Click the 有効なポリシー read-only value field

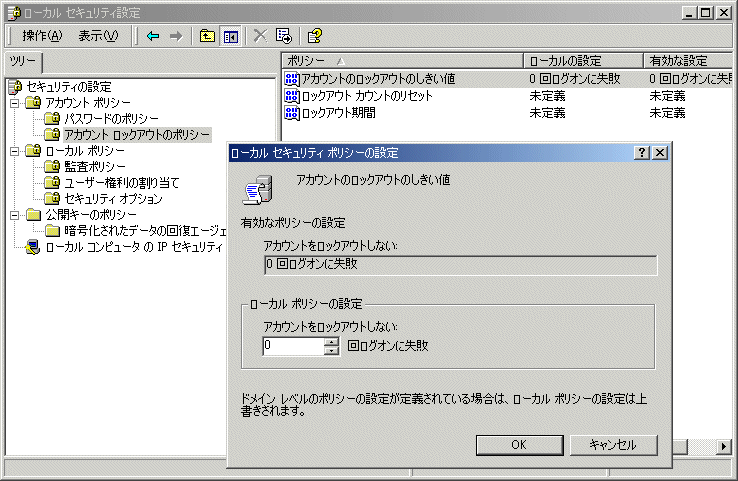(461, 265)
